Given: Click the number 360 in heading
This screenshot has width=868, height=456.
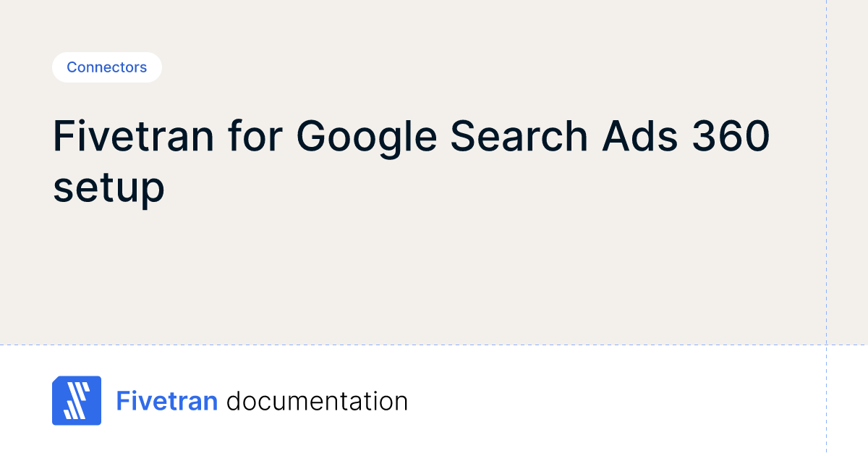Looking at the screenshot, I should click(731, 136).
